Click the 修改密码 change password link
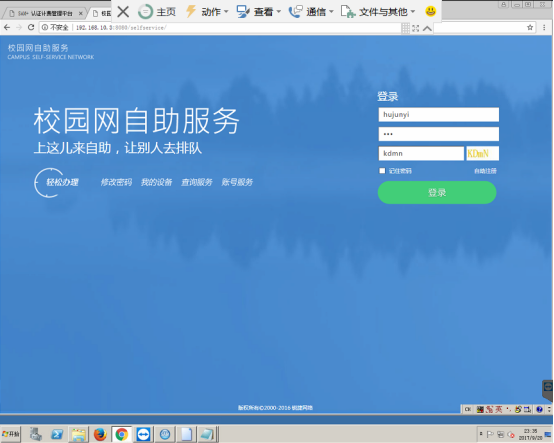The image size is (554, 443). click(116, 182)
